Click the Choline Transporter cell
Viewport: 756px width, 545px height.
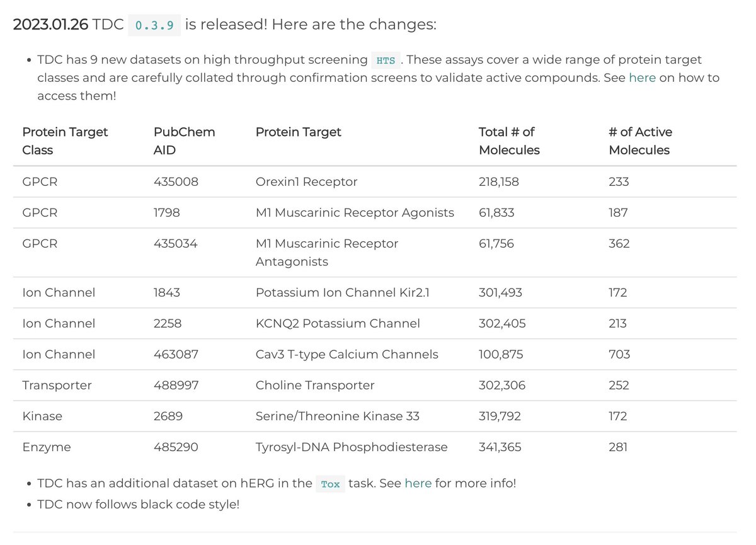pos(315,386)
